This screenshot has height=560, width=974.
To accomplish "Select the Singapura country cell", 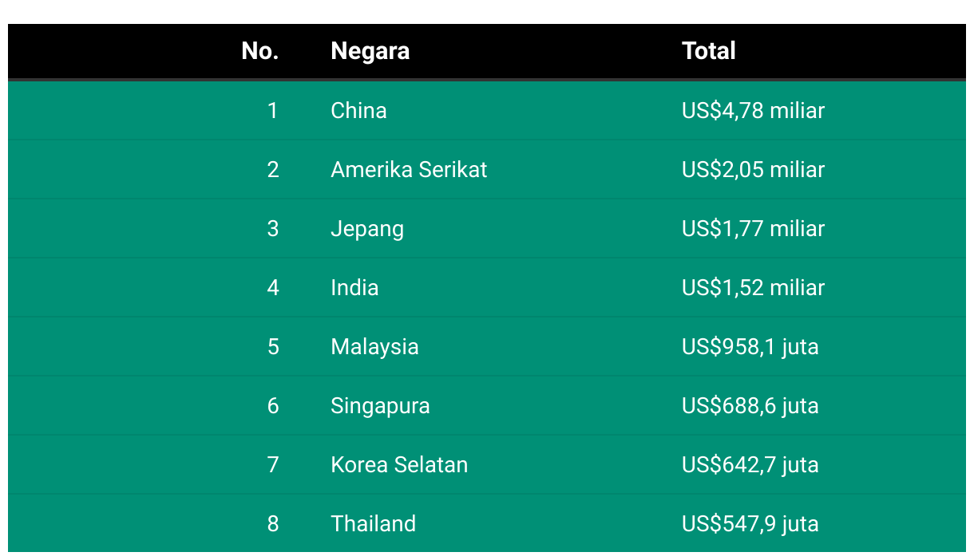I will [x=380, y=405].
